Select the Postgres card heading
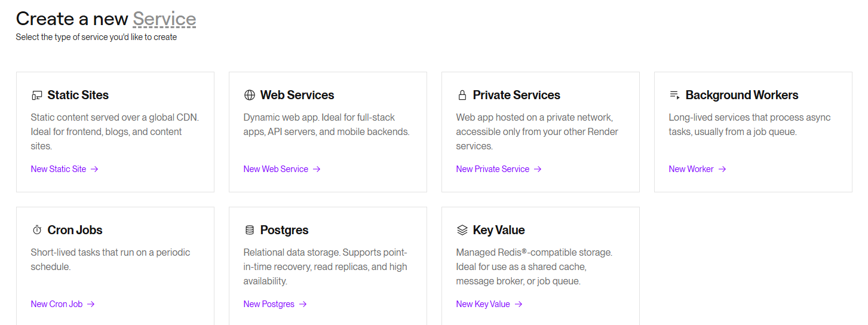868x325 pixels. [284, 230]
